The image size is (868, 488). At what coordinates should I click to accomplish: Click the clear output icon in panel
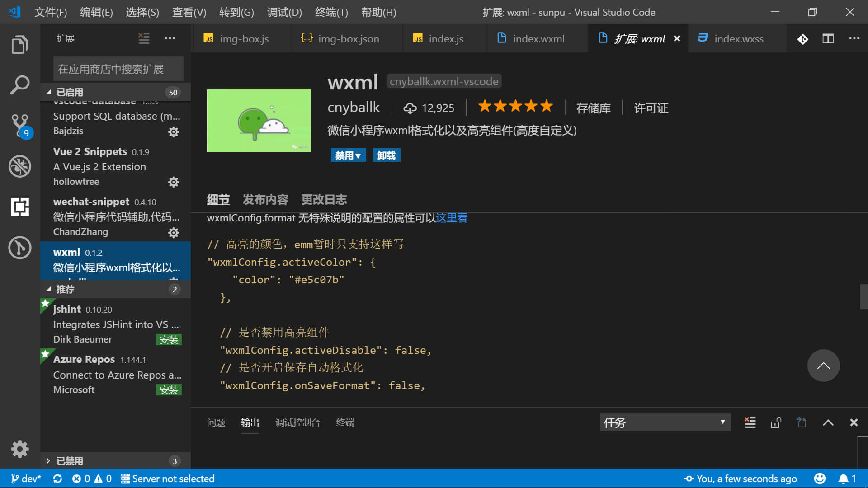pos(750,422)
